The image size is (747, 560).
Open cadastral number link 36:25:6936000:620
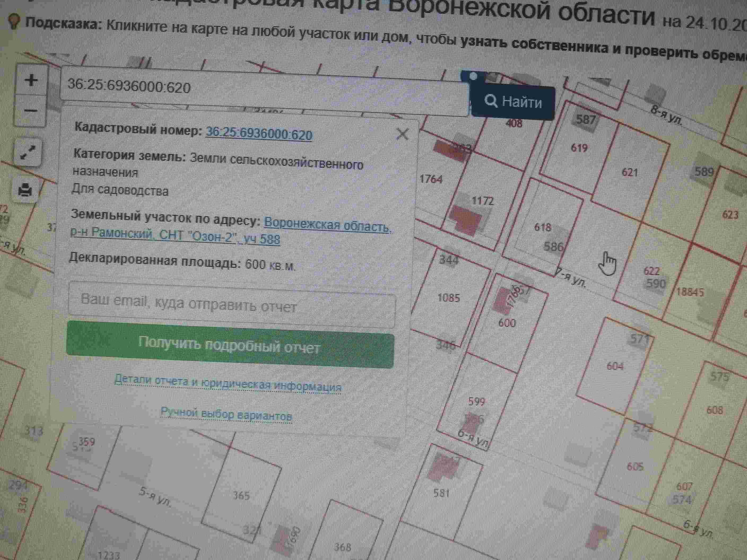pos(259,134)
